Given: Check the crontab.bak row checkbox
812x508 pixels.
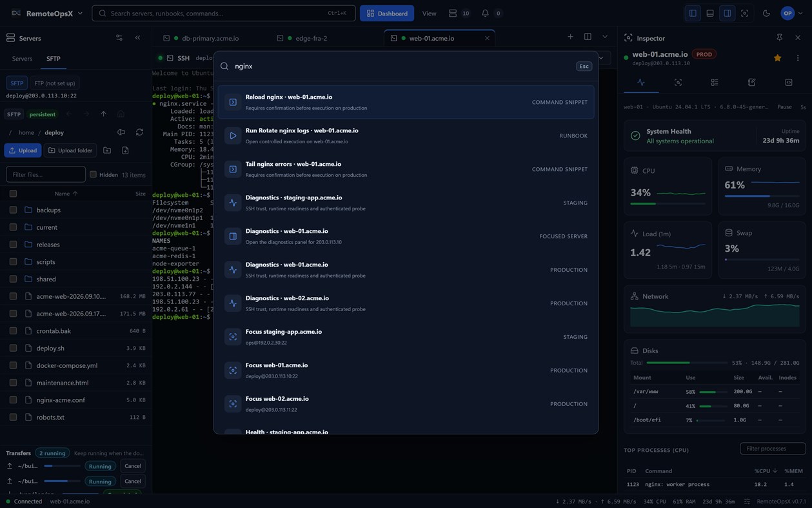Looking at the screenshot, I should click(13, 330).
